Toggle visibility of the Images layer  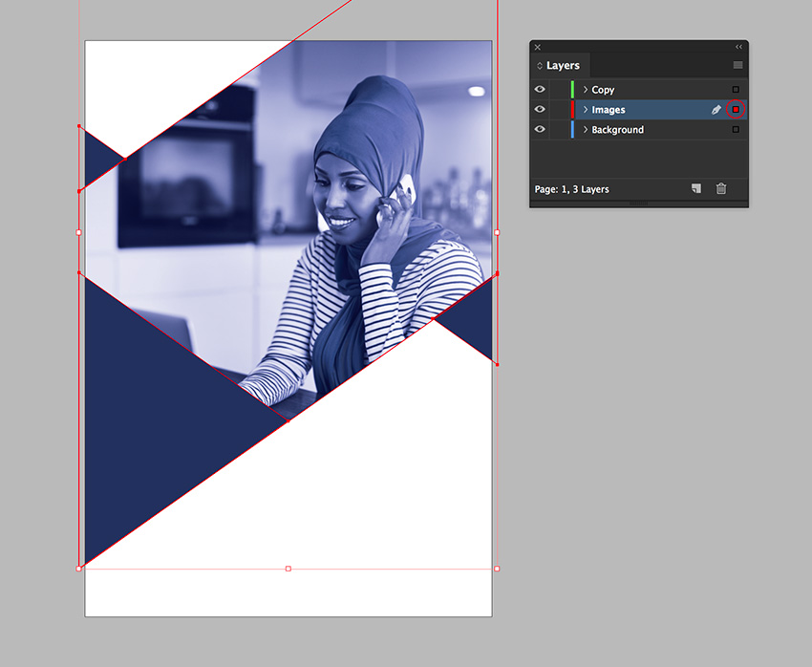click(540, 109)
